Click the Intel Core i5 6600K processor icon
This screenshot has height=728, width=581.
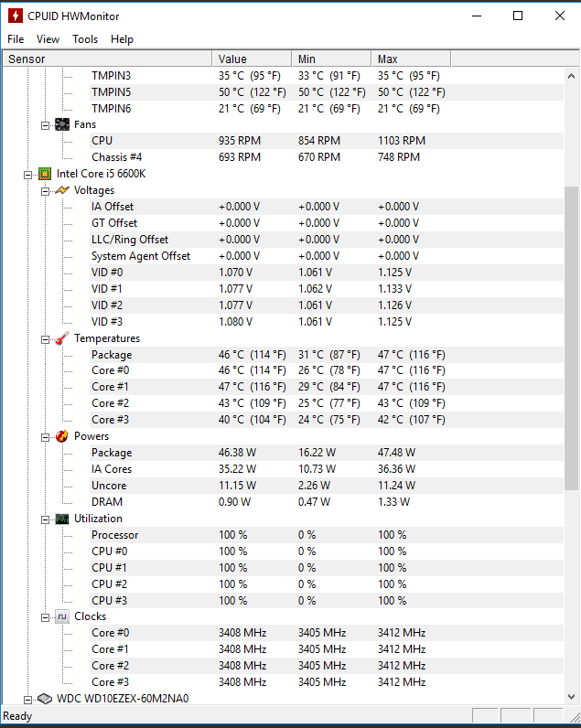44,174
